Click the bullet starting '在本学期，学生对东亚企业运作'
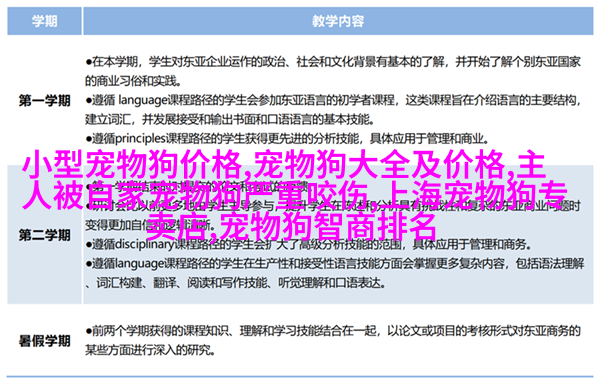 [x=333, y=71]
